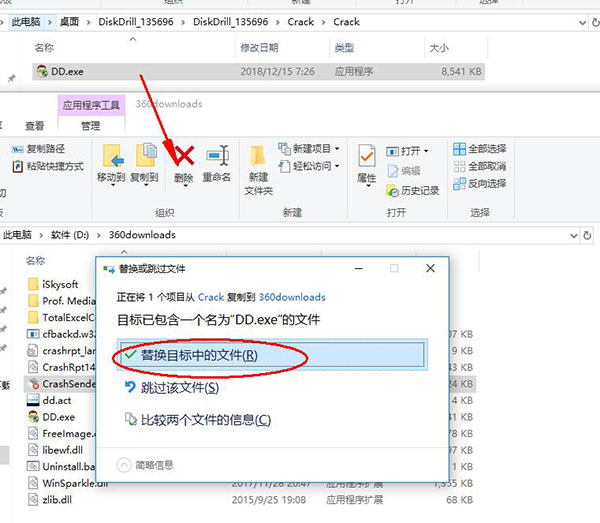Choose 跳过该文件(S) in the dialog
Screen dimensions: 600x523
[x=172, y=388]
